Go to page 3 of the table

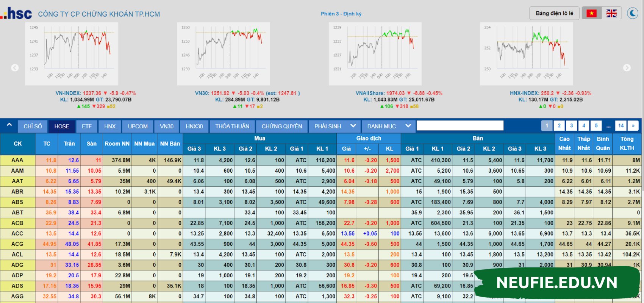[571, 126]
